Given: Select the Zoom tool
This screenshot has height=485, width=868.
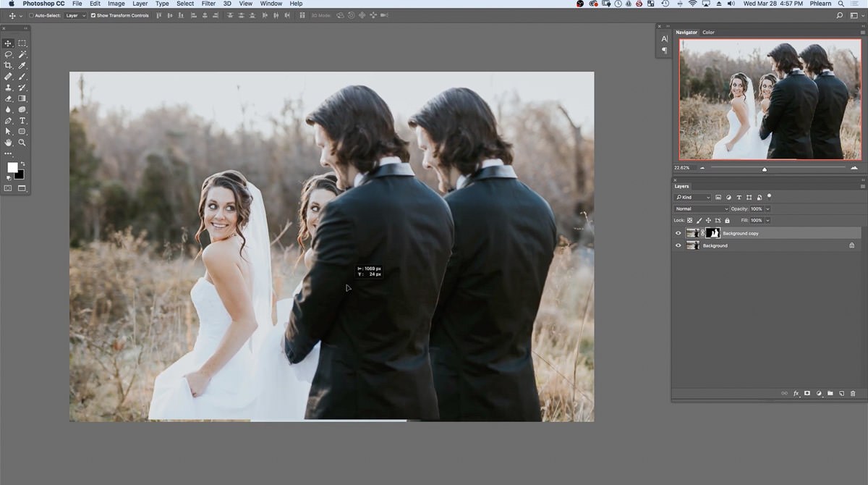Looking at the screenshot, I should [x=22, y=143].
